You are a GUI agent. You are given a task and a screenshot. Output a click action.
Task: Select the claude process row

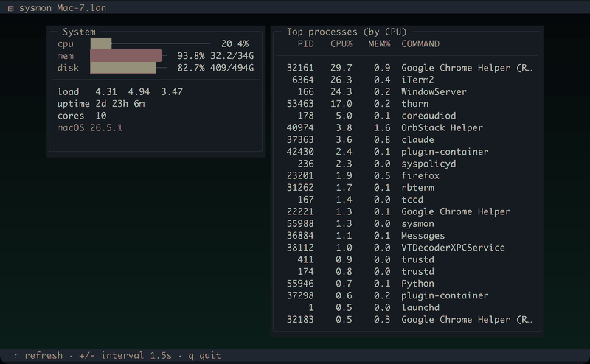click(407, 140)
